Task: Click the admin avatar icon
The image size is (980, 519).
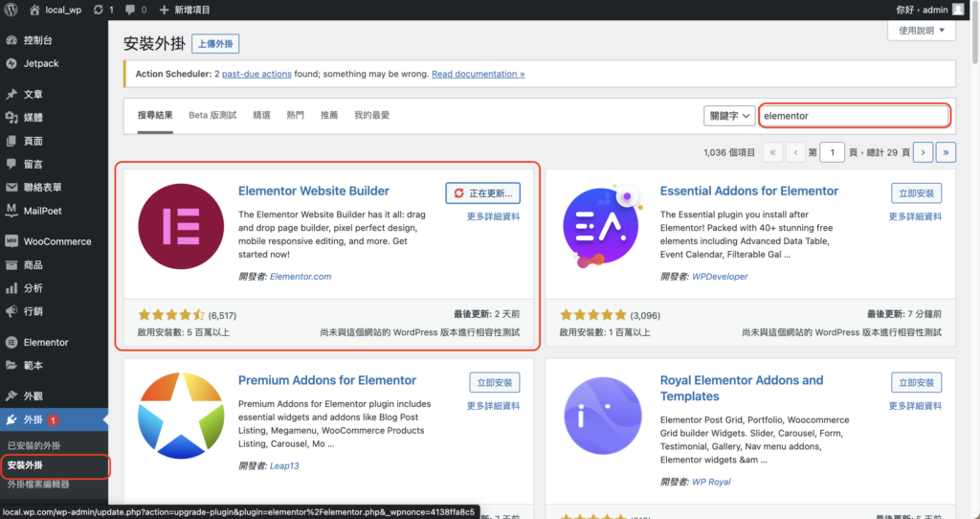Action: pos(958,10)
